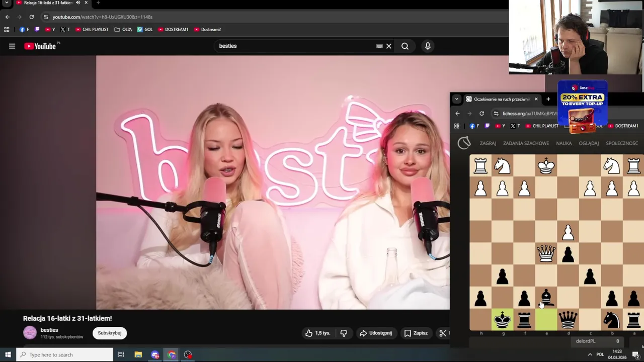The height and width of the screenshot is (362, 644).
Task: Open a new tab in YouTube window
Action: coord(98,3)
